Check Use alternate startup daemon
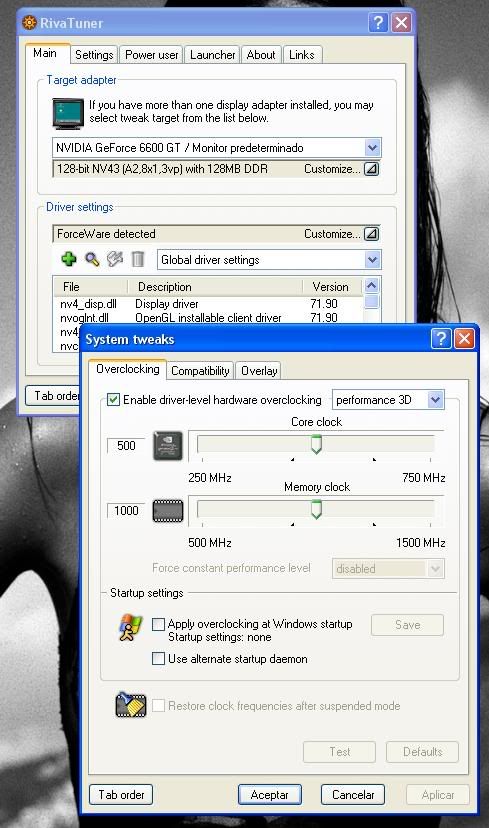The width and height of the screenshot is (489, 828). click(158, 658)
